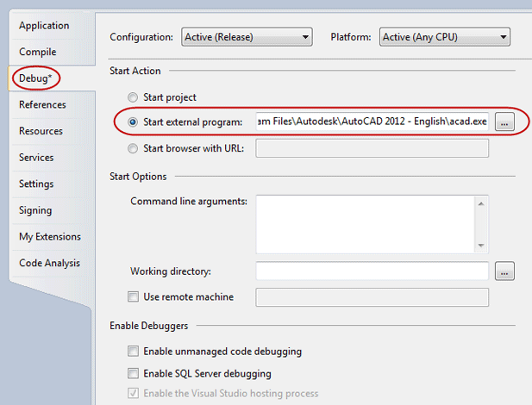This screenshot has width=532, height=405.
Task: Choose Start browser with URL option
Action: tap(133, 148)
